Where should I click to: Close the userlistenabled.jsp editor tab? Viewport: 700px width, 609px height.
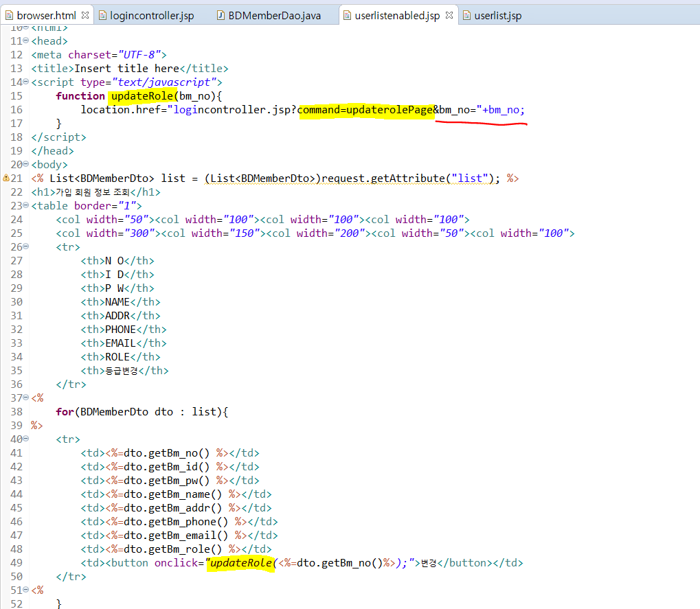click(449, 15)
